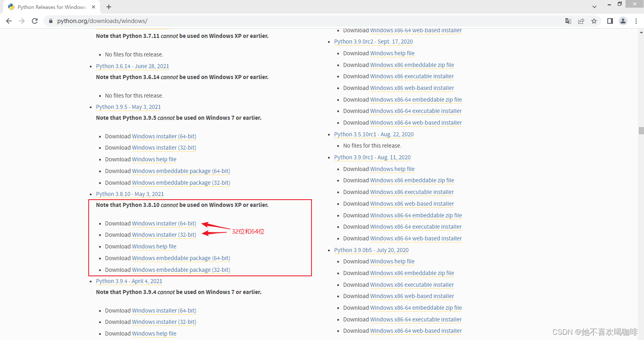Download 3.9.0rc2 Windows x86-64 embeddable zip file
Image resolution: width=644 pixels, height=340 pixels.
[416, 100]
